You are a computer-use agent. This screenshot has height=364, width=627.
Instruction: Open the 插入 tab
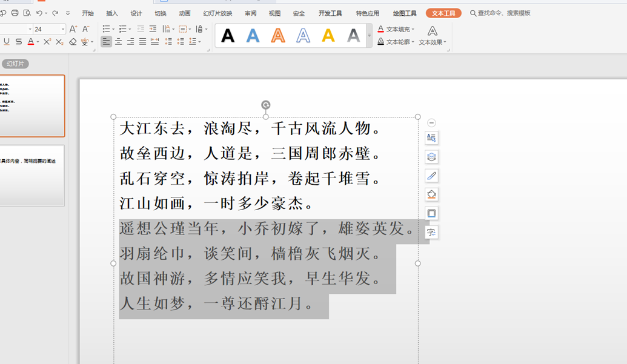tap(112, 13)
